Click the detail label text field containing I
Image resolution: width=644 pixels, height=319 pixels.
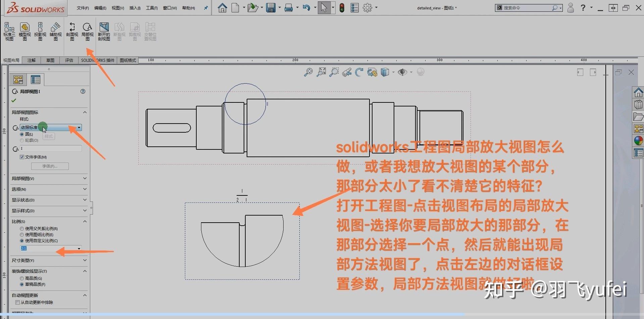[51, 148]
